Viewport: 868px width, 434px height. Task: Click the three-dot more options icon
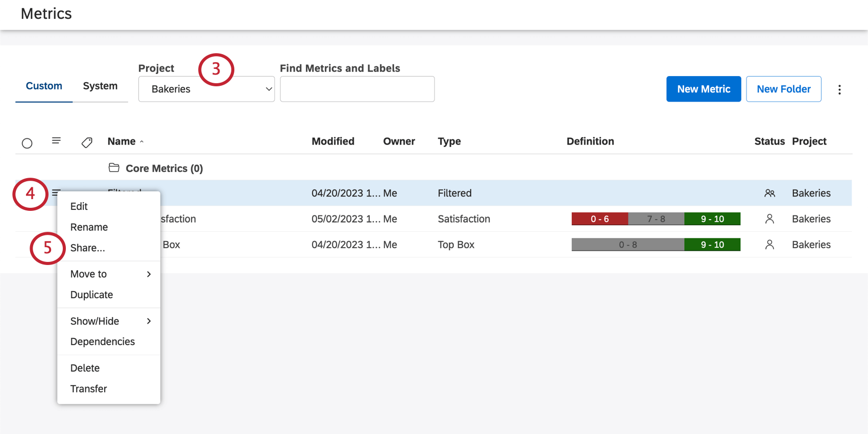point(839,90)
